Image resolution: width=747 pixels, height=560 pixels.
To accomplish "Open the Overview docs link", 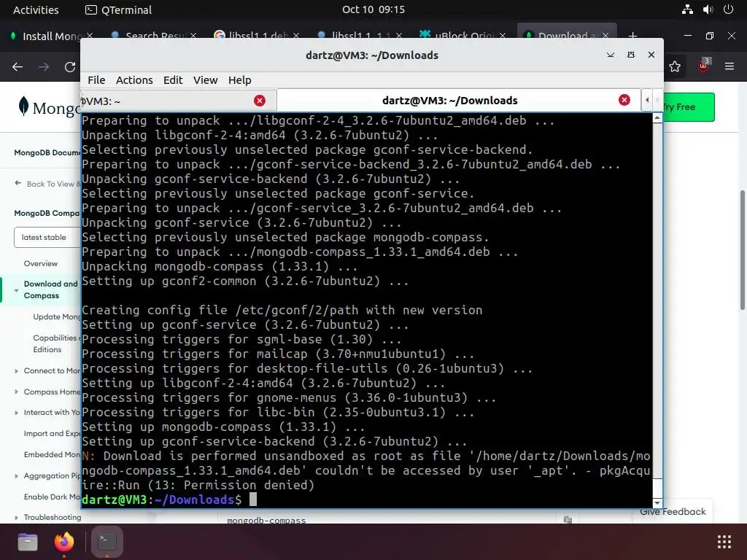I will pyautogui.click(x=41, y=263).
